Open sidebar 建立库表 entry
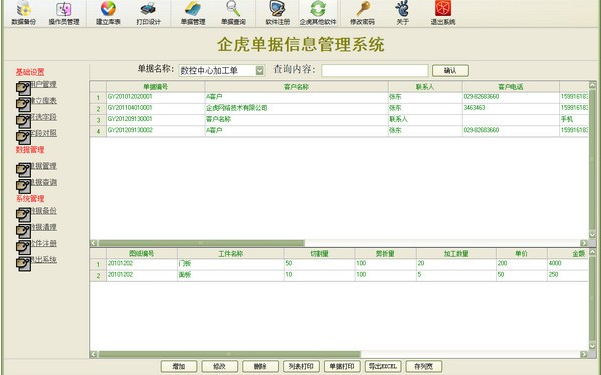Viewport: 601px width, 375px height. [x=36, y=103]
